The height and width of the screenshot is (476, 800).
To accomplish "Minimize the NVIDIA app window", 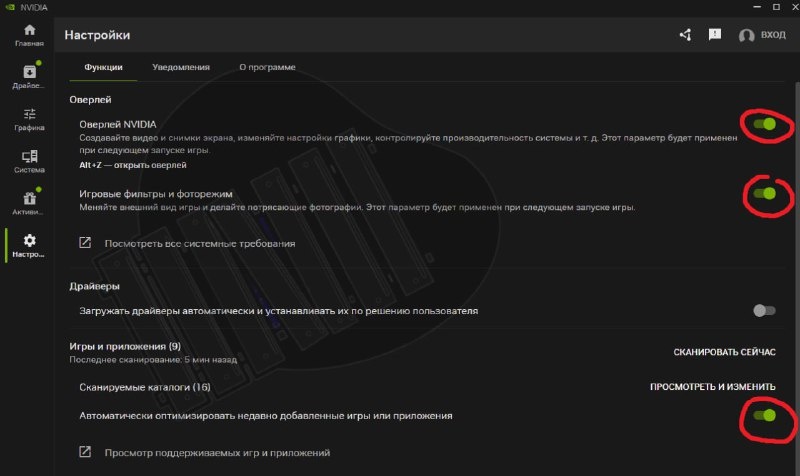I will (757, 7).
